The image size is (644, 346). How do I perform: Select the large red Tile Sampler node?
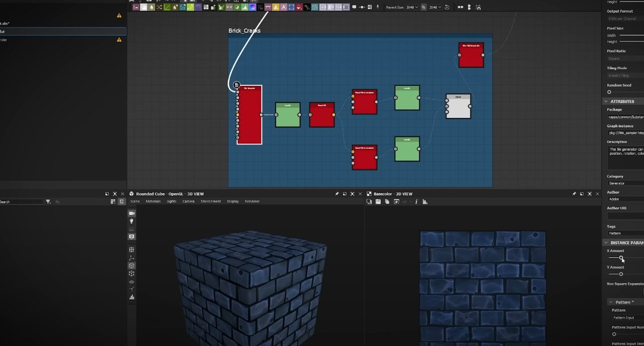[249, 115]
